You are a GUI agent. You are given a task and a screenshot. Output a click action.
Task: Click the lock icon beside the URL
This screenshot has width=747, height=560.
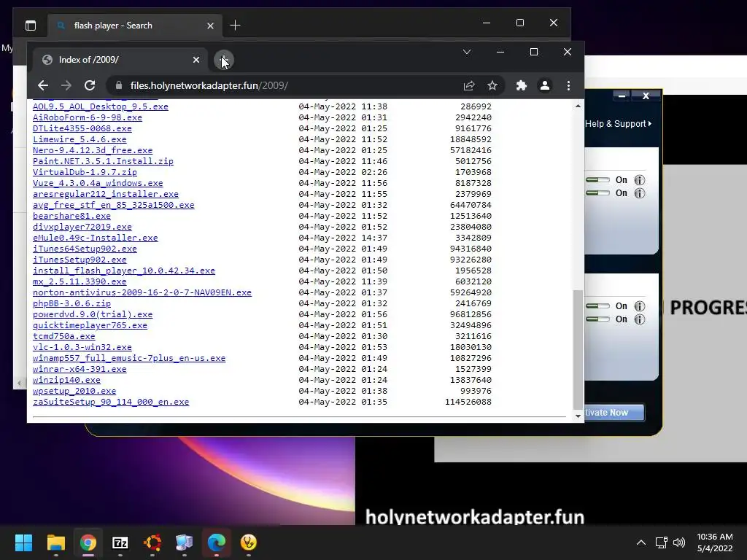click(119, 86)
